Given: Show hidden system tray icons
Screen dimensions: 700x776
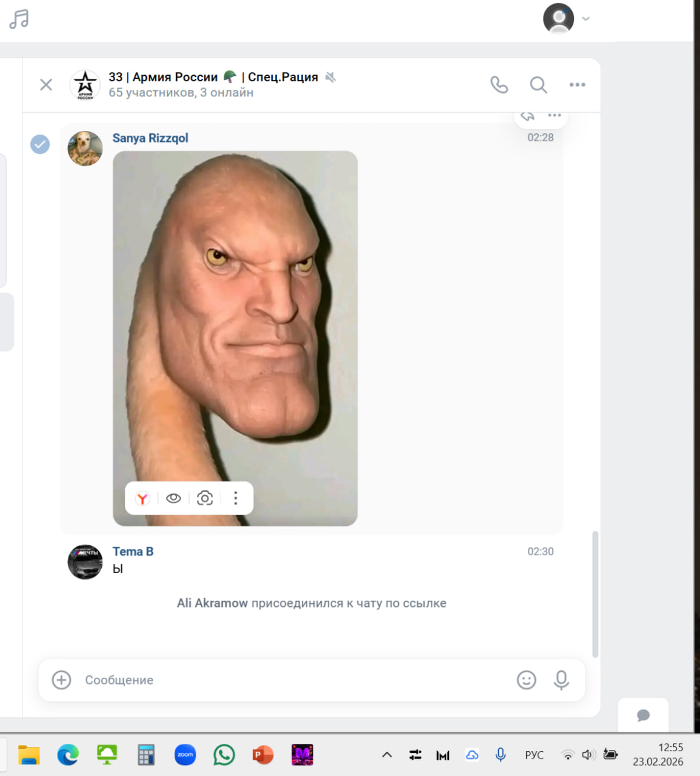Looking at the screenshot, I should 387,755.
